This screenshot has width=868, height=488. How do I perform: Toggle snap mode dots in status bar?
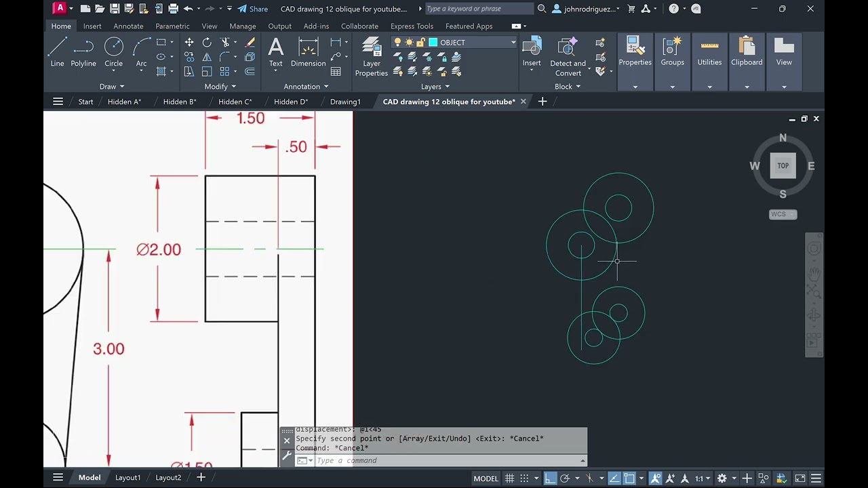click(x=525, y=478)
